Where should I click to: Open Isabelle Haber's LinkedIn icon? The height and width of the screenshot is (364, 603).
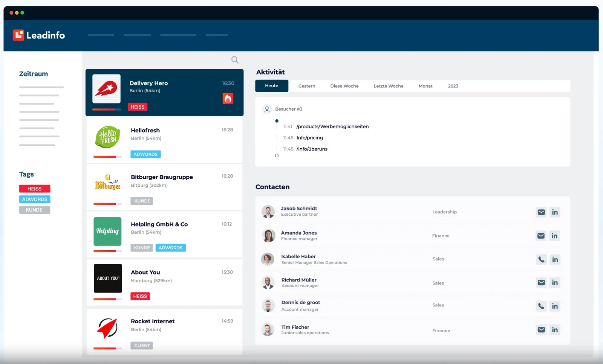(x=555, y=259)
